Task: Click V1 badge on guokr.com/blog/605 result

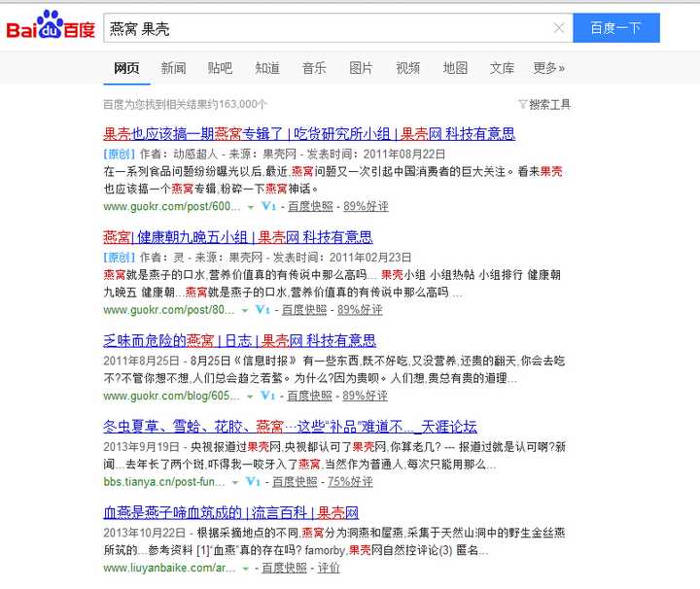Action: (268, 397)
